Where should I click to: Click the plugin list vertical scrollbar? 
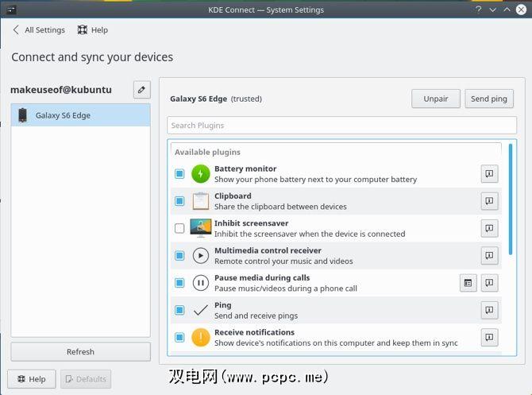[x=511, y=199]
